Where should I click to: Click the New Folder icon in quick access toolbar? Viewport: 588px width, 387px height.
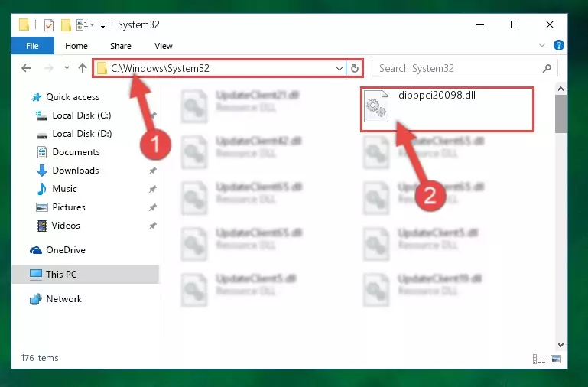click(66, 25)
